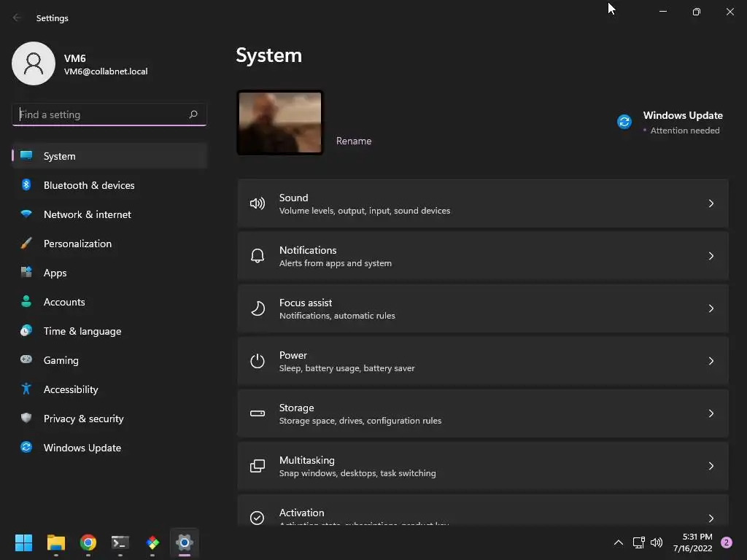Viewport: 747px width, 560px height.
Task: Open the terminal app from taskbar
Action: tap(120, 542)
